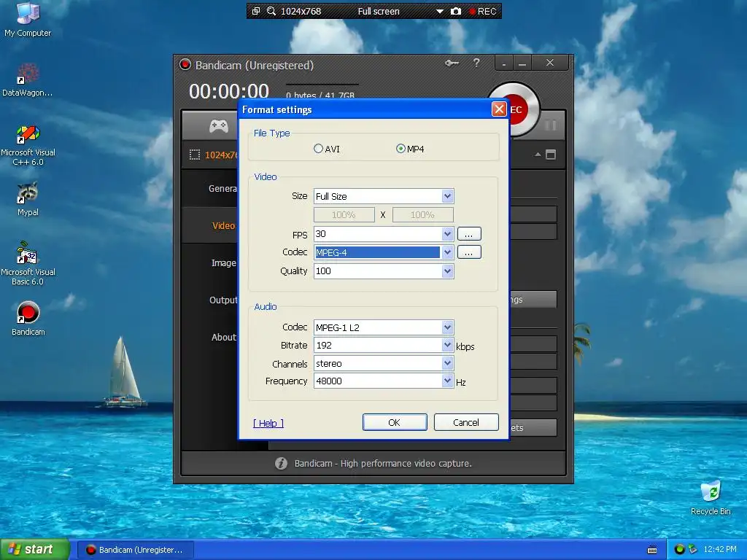Screen dimensions: 747x560
Task: Expand the video Quality dropdown
Action: pos(447,271)
